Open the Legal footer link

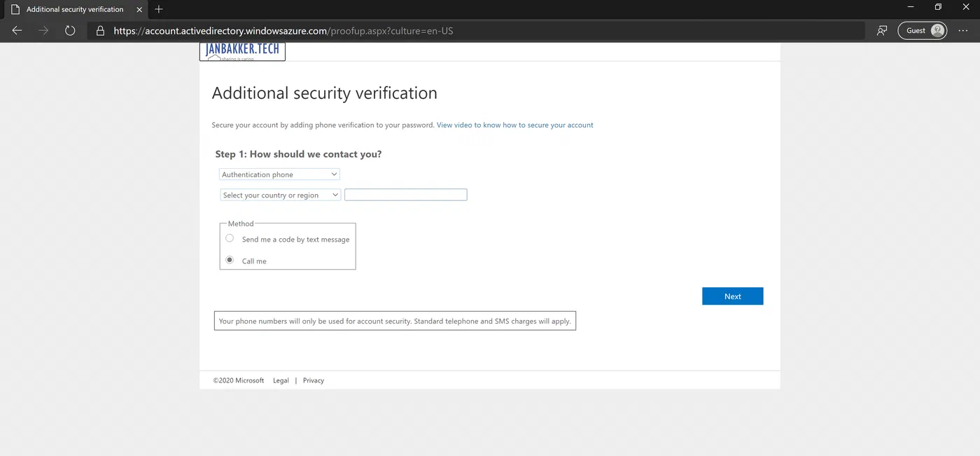(x=281, y=380)
